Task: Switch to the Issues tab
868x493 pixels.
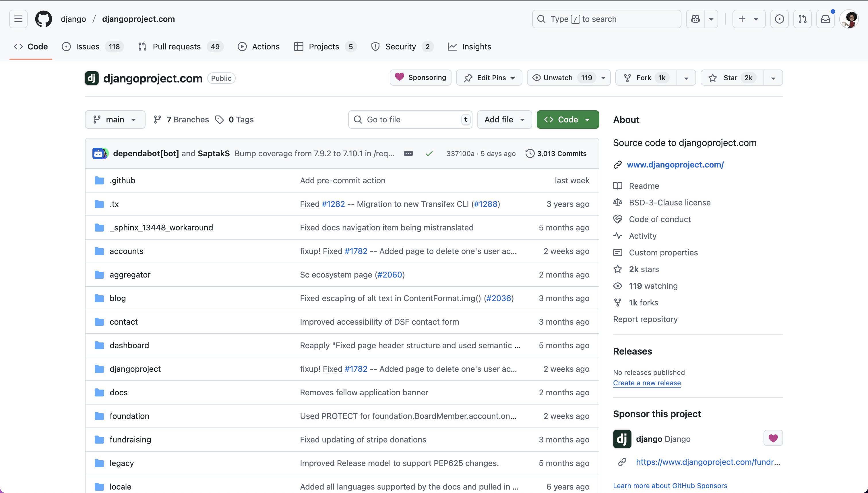Action: [93, 47]
